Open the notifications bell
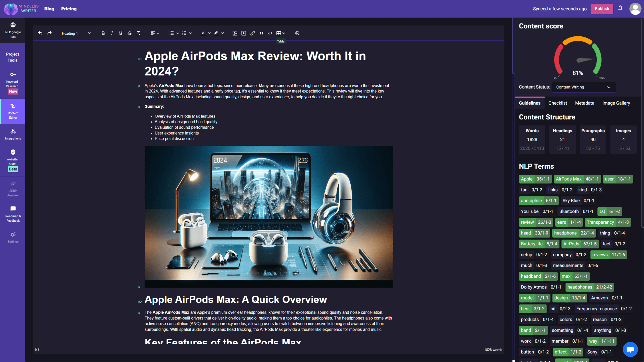Image resolution: width=644 pixels, height=362 pixels. 620,8
